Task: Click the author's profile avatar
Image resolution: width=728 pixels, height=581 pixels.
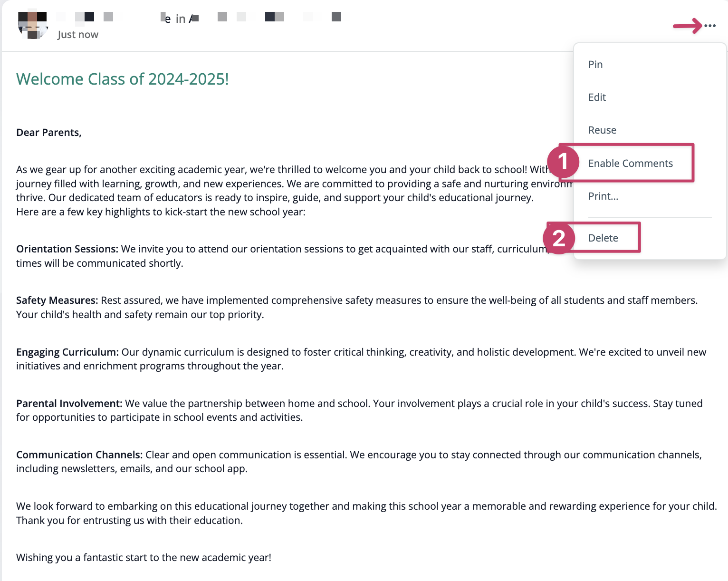Action: coord(32,25)
